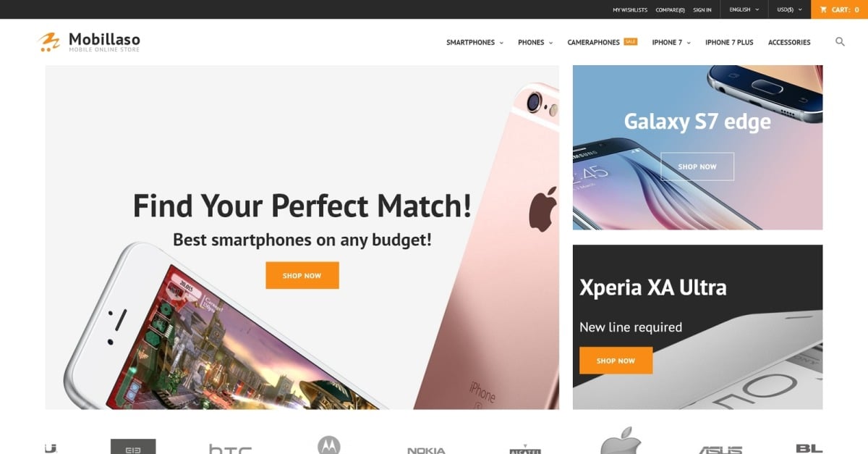Expand the Smartphones menu dropdown
The image size is (868, 454).
click(475, 43)
